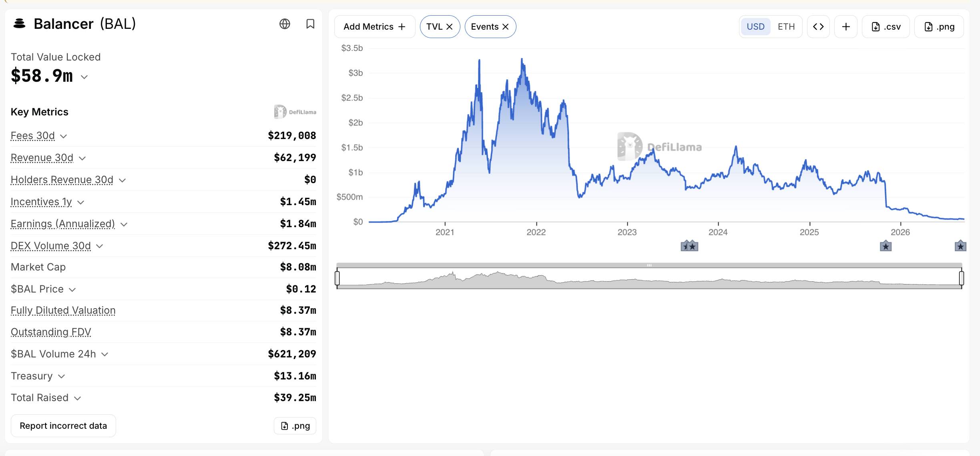Expand the Total Value Locked breakdown chevron
The image size is (980, 456).
[x=84, y=77]
